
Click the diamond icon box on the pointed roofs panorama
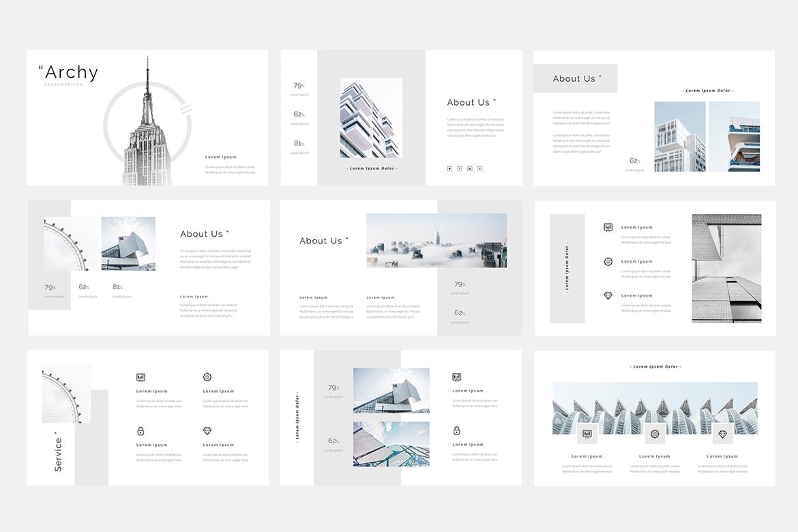click(x=723, y=434)
